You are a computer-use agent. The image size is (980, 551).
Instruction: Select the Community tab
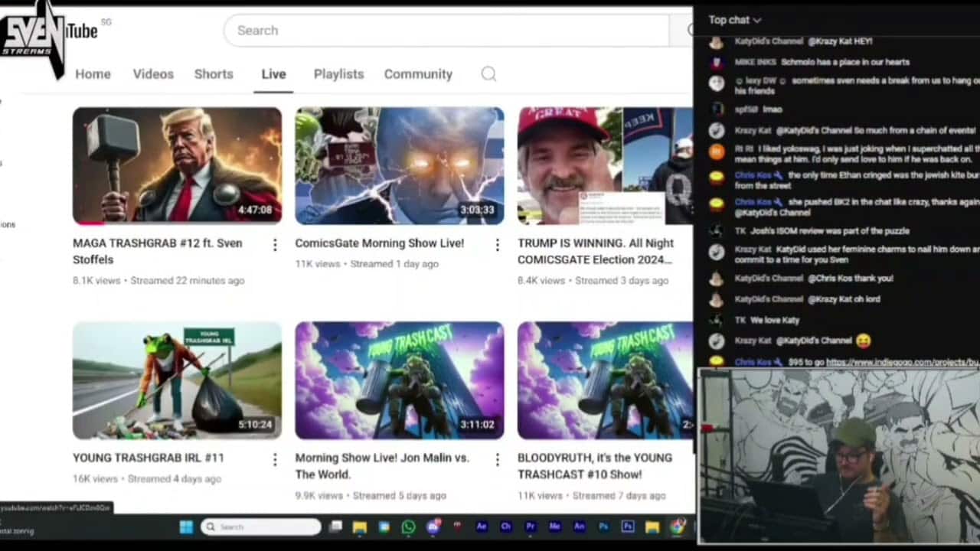[x=418, y=74]
